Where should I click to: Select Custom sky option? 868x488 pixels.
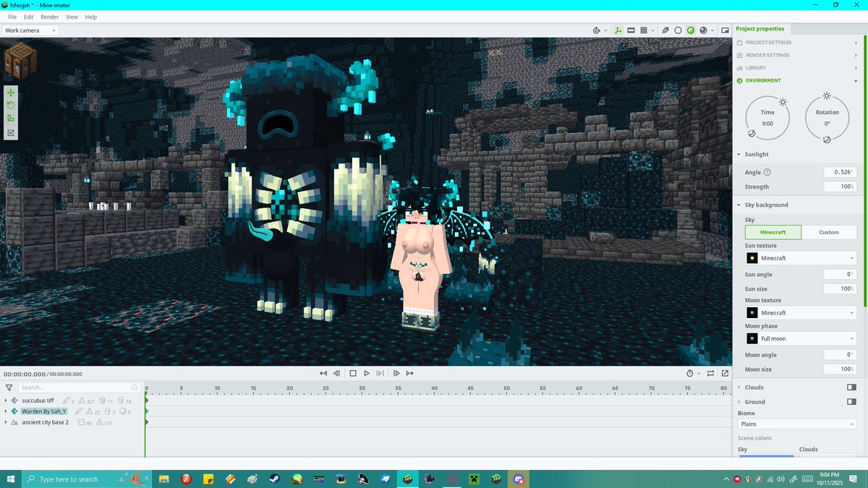(829, 232)
